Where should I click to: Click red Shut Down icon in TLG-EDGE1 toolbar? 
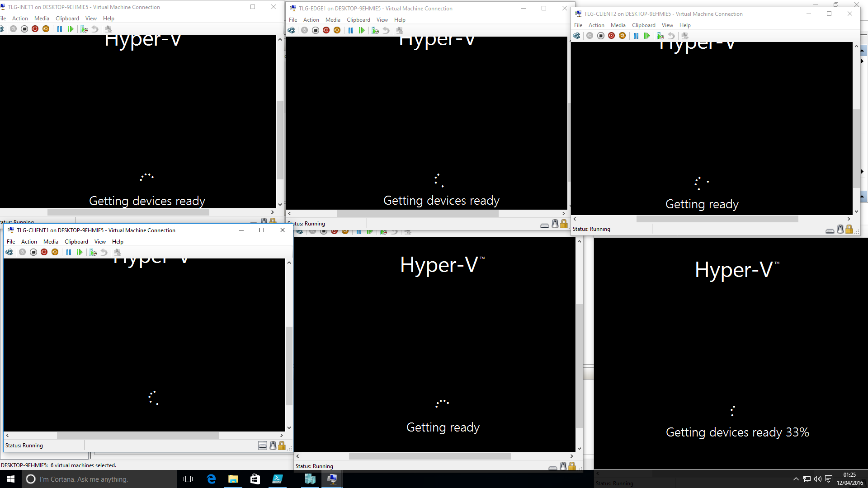pyautogui.click(x=326, y=30)
